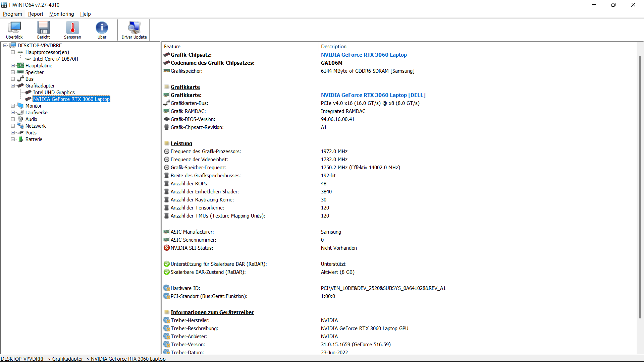
Task: Click the vertical scrollbar of details pane
Action: [x=640, y=188]
